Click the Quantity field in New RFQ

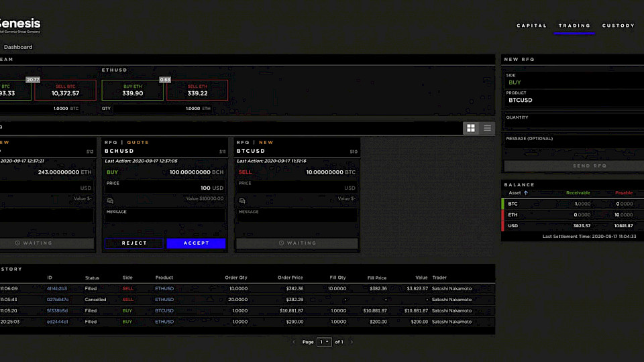(572, 125)
